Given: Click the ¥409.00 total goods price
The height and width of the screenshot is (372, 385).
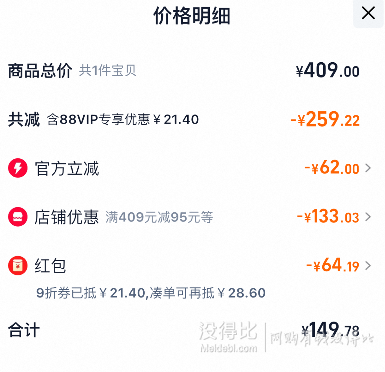Looking at the screenshot, I should pos(327,71).
